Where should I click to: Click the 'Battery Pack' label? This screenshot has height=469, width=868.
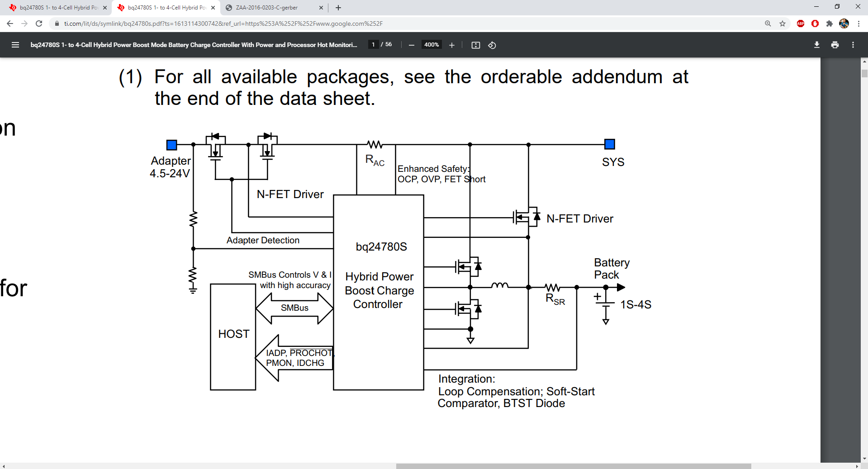point(612,269)
